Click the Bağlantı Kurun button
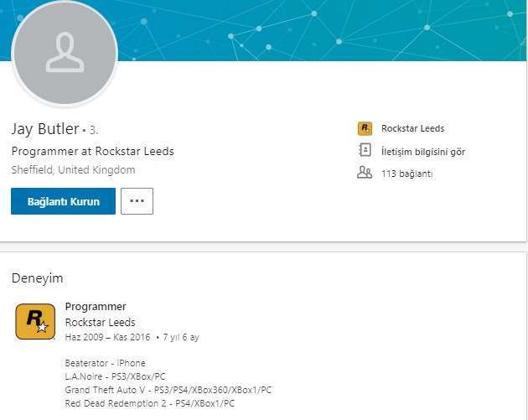This screenshot has width=528, height=420. point(63,201)
